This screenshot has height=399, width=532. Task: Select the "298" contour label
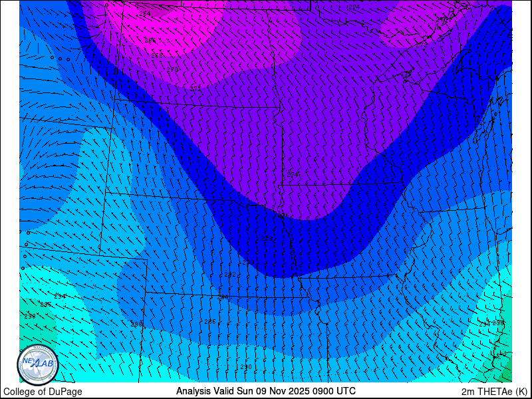click(30, 317)
